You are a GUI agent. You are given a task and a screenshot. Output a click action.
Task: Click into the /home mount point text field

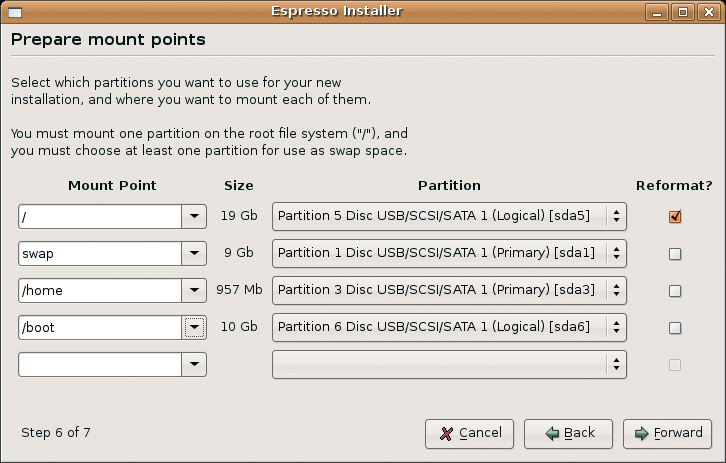pos(100,290)
